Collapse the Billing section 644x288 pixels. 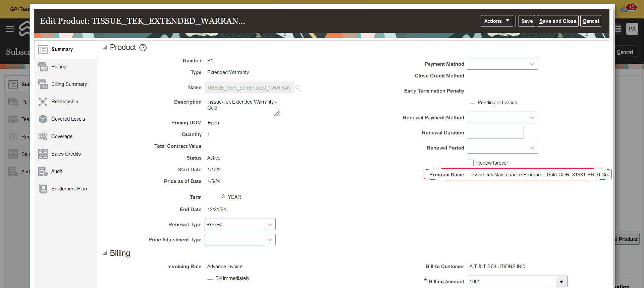coord(105,253)
